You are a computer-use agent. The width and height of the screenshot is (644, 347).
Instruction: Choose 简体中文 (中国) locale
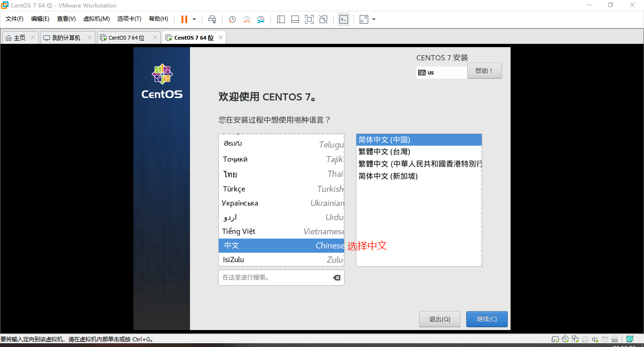click(419, 140)
